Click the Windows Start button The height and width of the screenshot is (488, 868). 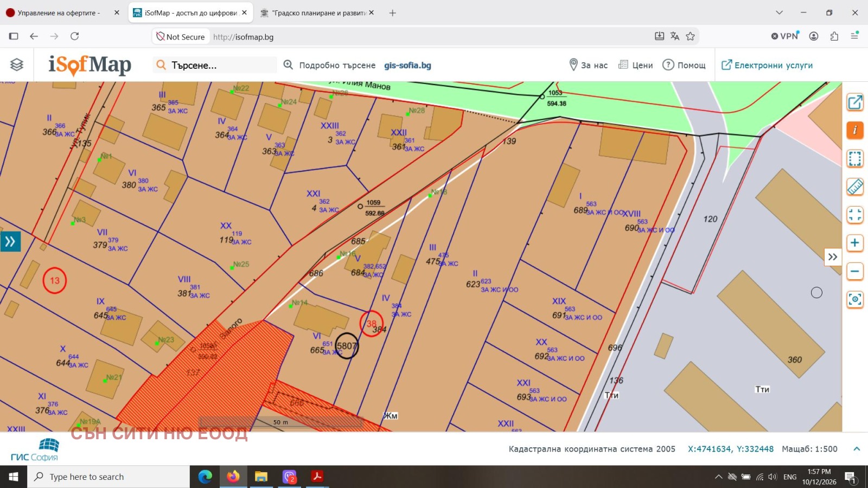pos(14,477)
